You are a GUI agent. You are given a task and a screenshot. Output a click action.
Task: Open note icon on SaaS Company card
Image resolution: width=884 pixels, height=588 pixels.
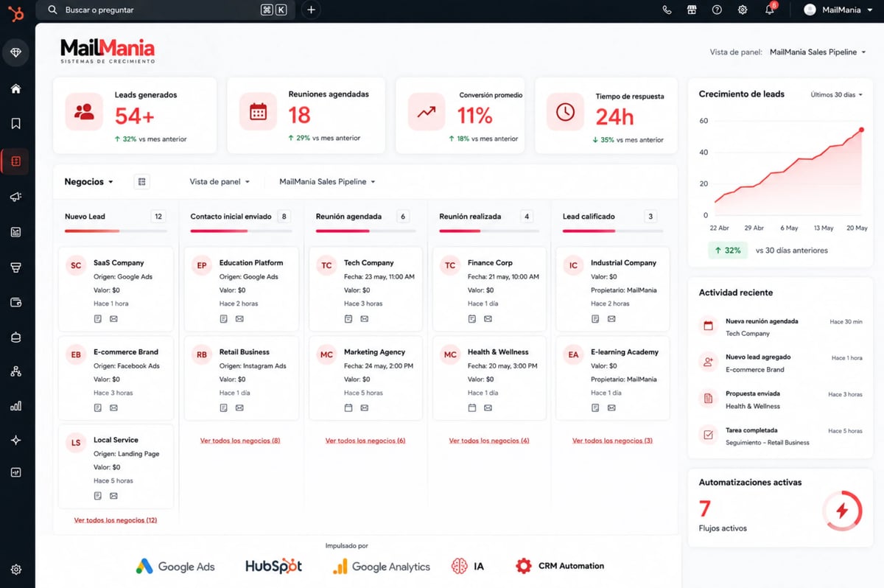[98, 319]
